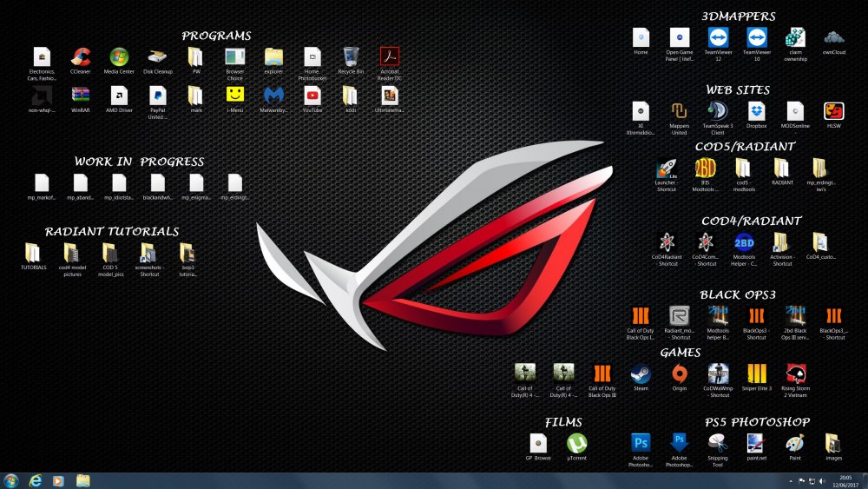This screenshot has width=868, height=489.
Task: Open the CCleaner desktop shortcut
Action: pos(81,58)
